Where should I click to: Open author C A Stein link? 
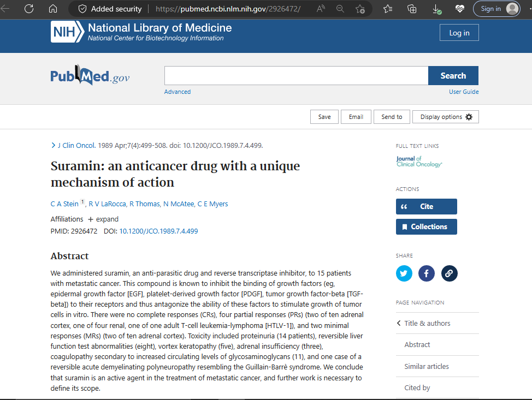(x=64, y=204)
